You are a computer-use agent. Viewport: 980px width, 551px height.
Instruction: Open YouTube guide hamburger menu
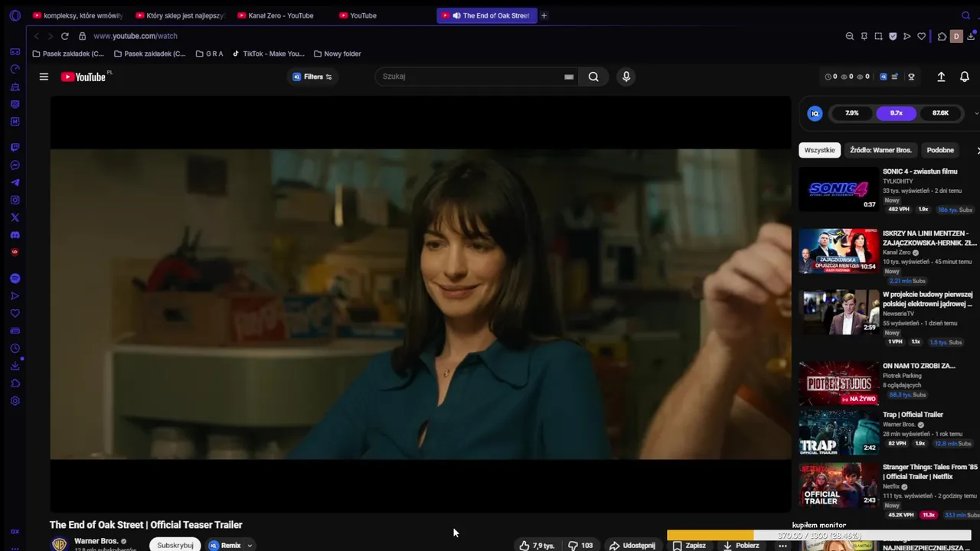point(44,77)
